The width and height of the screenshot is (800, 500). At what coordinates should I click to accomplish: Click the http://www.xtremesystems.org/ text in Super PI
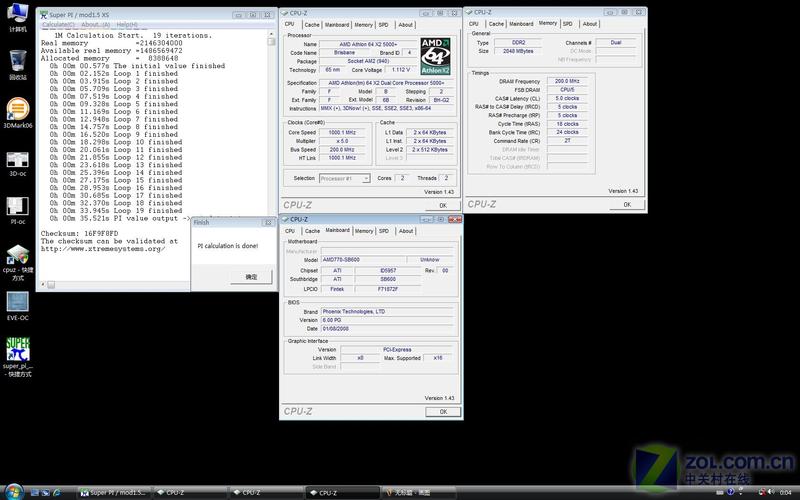tap(103, 249)
